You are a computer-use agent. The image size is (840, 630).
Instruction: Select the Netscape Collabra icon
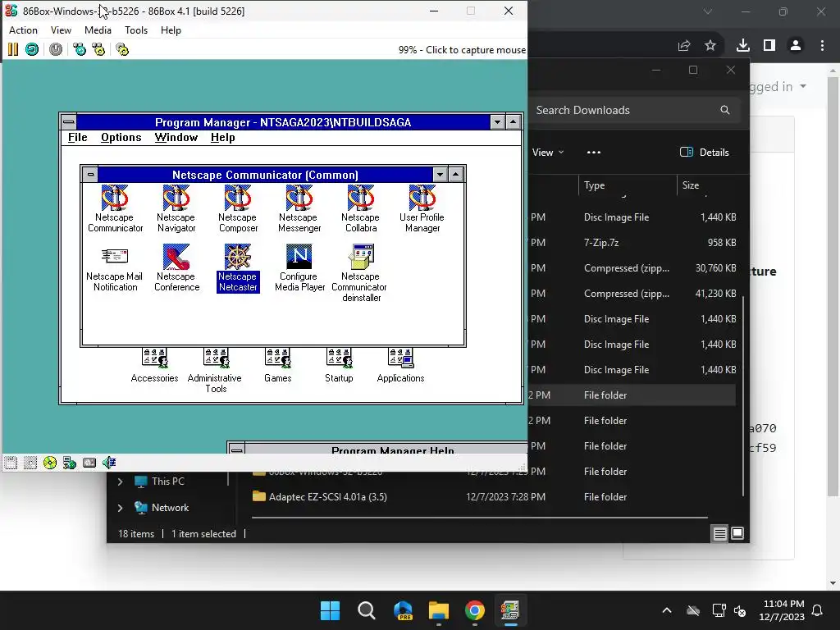361,208
